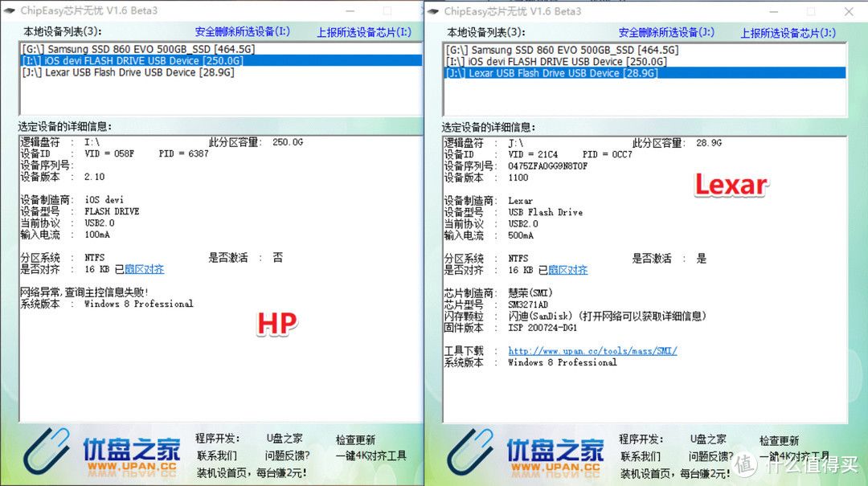Image resolution: width=868 pixels, height=486 pixels.
Task: Click 问题反馈? in left window
Action: coord(287,455)
